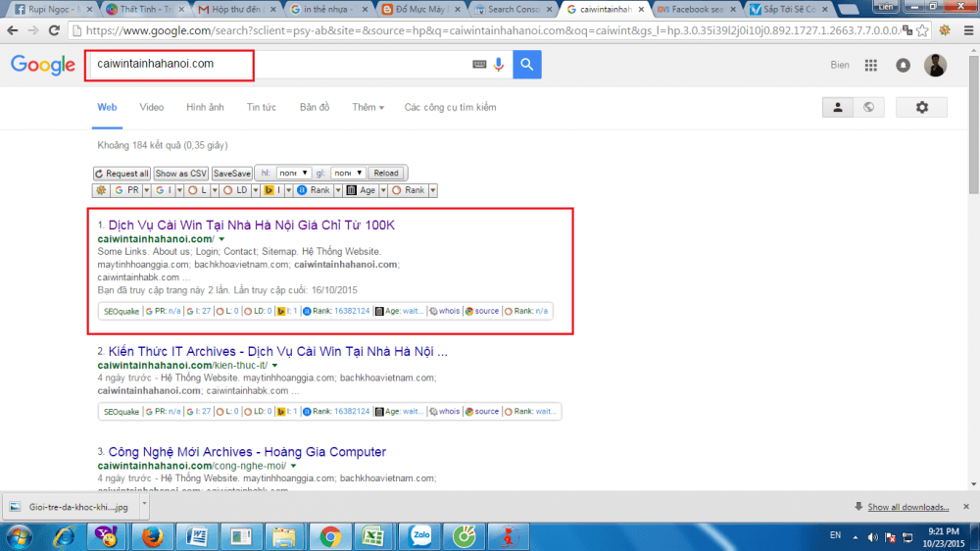Expand the Google PR parameter dropdown arrow
Image resolution: width=980 pixels, height=551 pixels.
[146, 190]
